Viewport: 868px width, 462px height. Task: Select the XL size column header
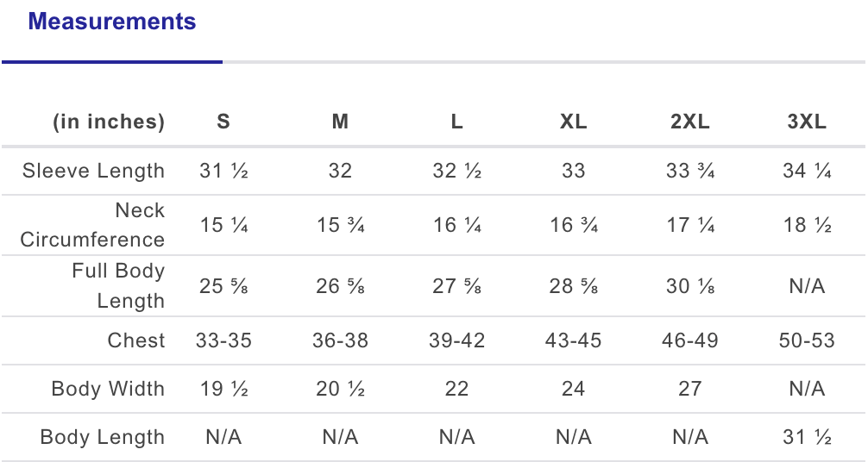point(574,122)
